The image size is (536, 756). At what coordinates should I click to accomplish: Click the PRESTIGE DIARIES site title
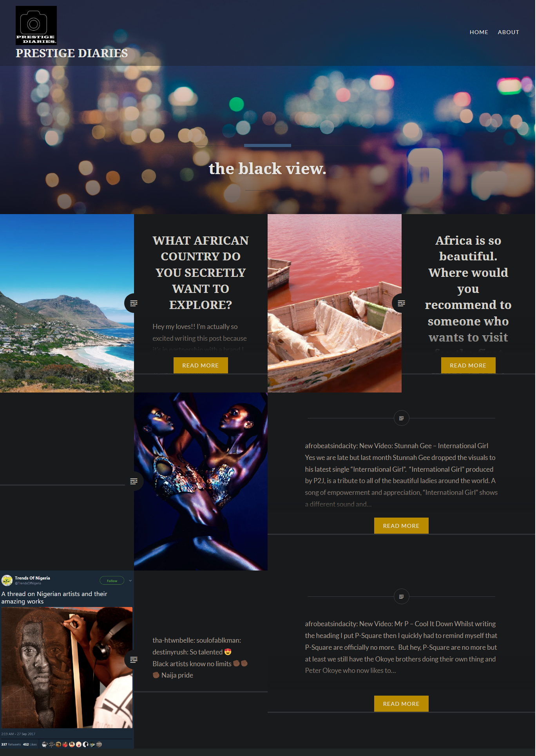[x=72, y=53]
